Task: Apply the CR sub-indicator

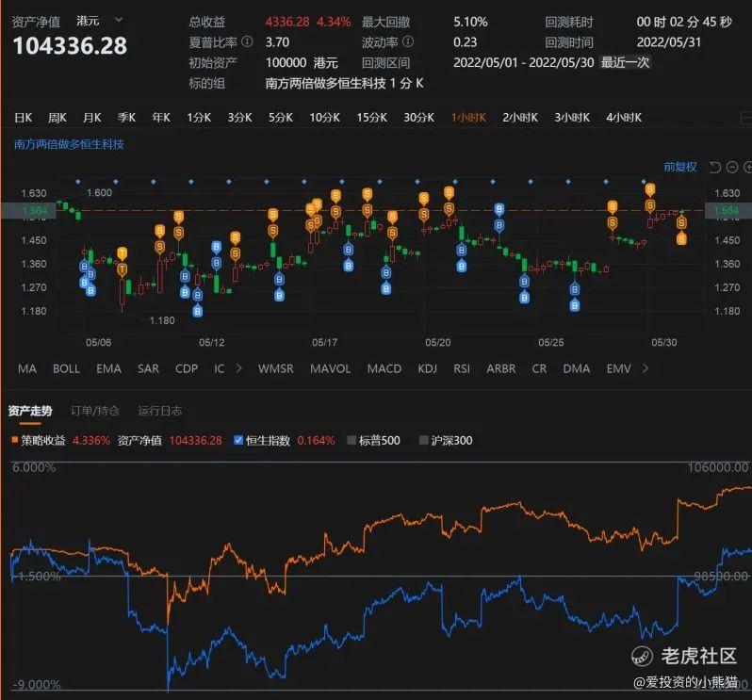Action: click(x=539, y=368)
